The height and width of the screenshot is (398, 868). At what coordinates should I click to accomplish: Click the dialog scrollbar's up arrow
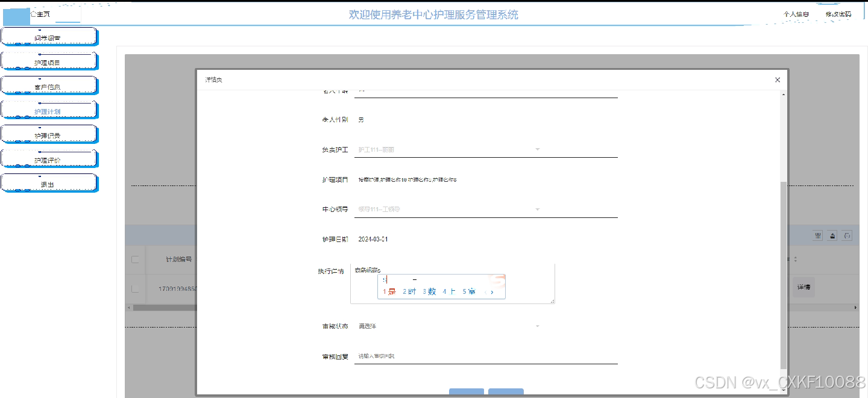(x=783, y=95)
